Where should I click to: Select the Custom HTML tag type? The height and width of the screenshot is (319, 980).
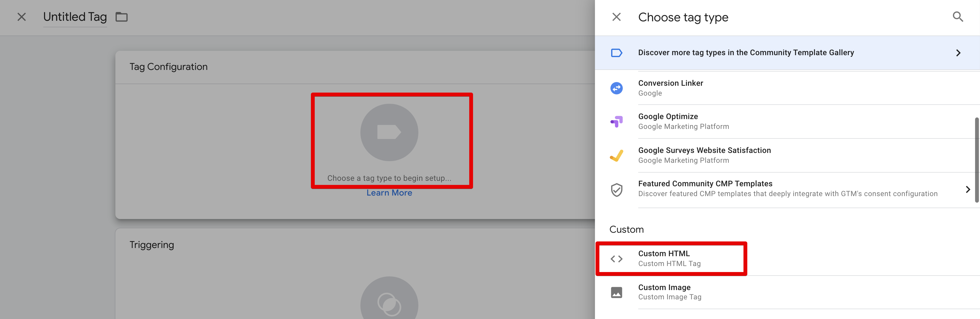(787, 259)
